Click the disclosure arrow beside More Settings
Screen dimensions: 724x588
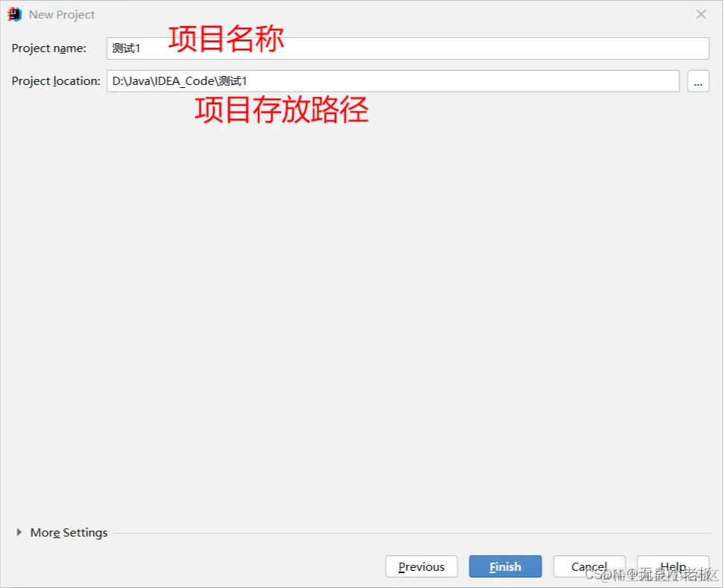coord(19,532)
